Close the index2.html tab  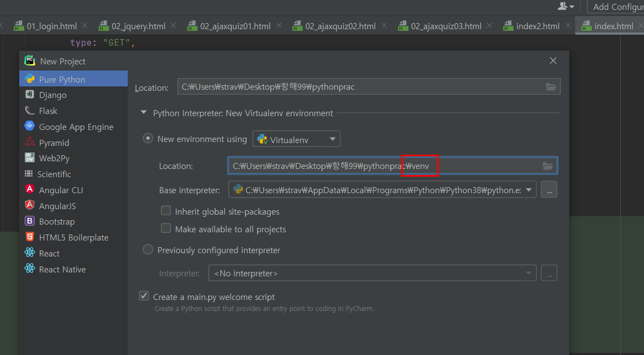(x=567, y=26)
